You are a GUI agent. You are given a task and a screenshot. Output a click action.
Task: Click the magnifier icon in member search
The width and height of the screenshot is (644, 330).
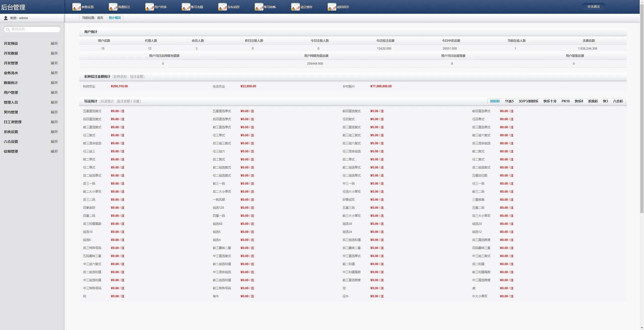click(8, 29)
